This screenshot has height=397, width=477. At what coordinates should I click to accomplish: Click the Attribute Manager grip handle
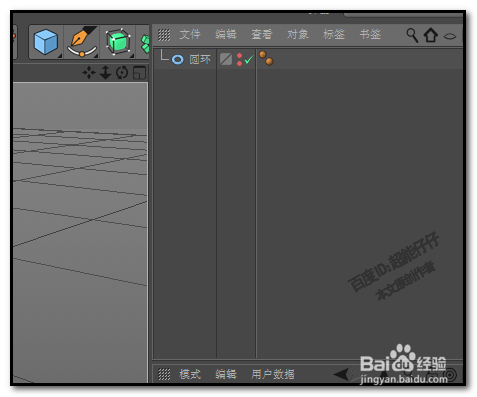pyautogui.click(x=164, y=374)
